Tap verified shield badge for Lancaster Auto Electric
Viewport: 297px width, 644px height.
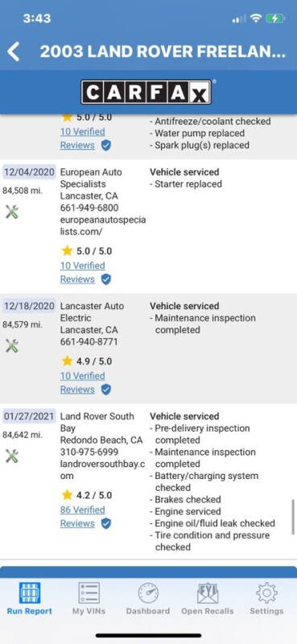106,390
